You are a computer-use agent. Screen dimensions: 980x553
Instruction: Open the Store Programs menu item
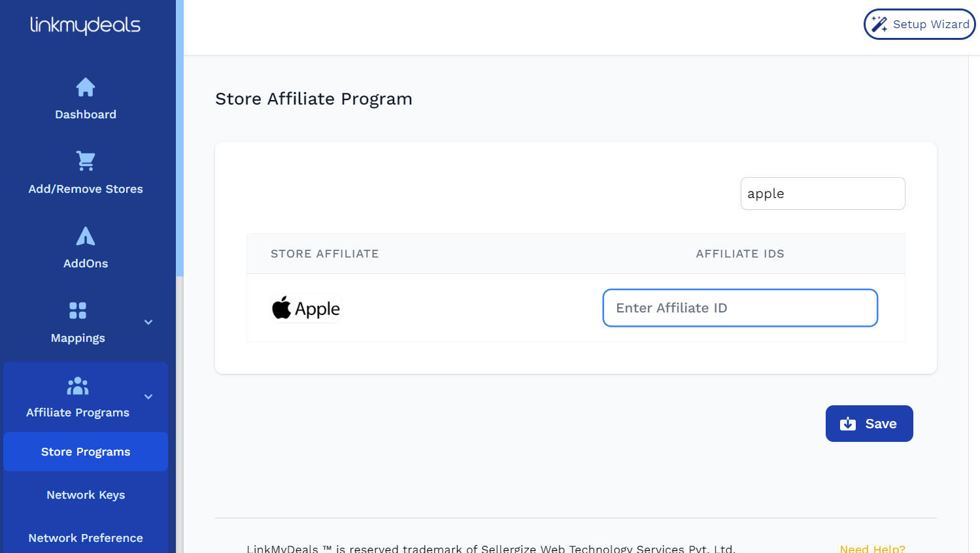coord(86,452)
